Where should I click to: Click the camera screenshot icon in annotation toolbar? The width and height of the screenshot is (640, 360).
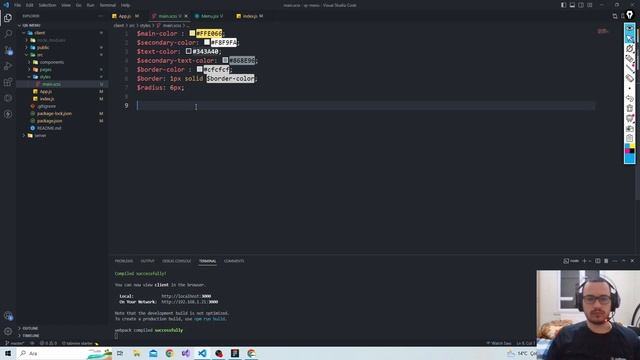[630, 129]
